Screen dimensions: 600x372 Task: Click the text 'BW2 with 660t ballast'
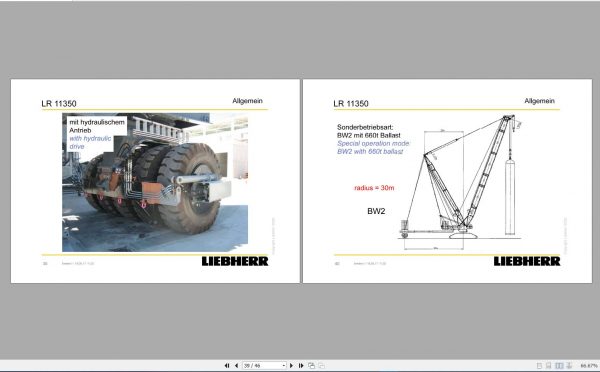tap(370, 151)
